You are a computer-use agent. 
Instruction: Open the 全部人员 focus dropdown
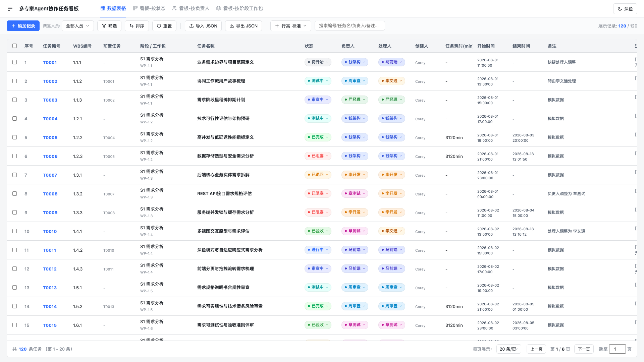[x=78, y=26]
